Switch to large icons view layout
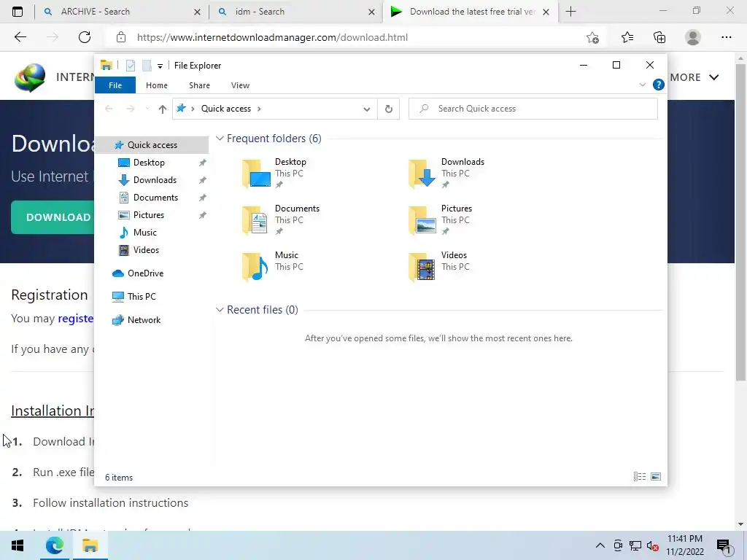The height and width of the screenshot is (560, 747). [656, 477]
